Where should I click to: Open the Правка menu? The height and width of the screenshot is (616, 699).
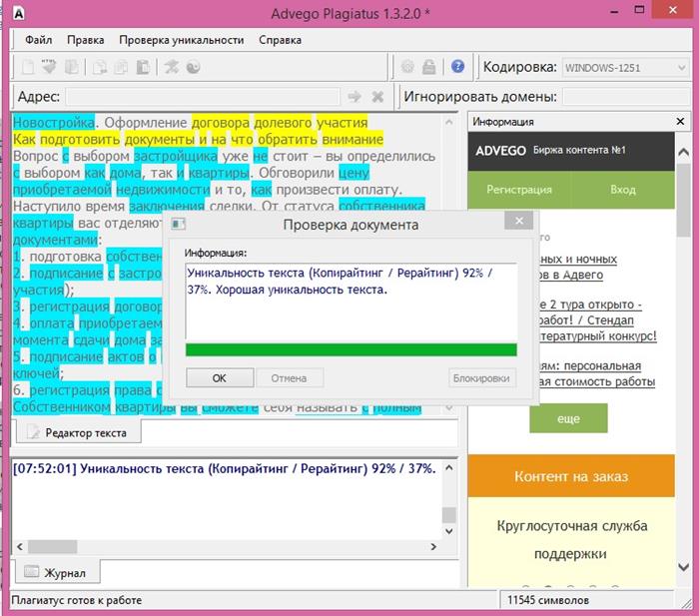[85, 40]
